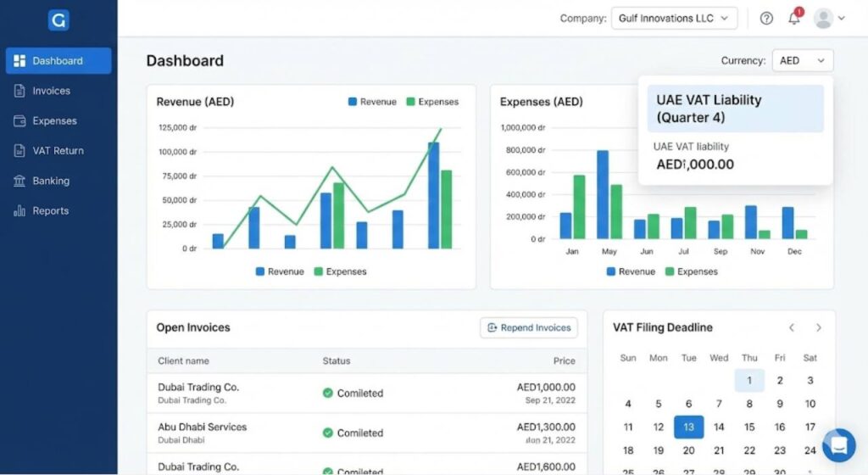The width and height of the screenshot is (868, 475).
Task: Click the Banking sidebar icon
Action: (19, 181)
